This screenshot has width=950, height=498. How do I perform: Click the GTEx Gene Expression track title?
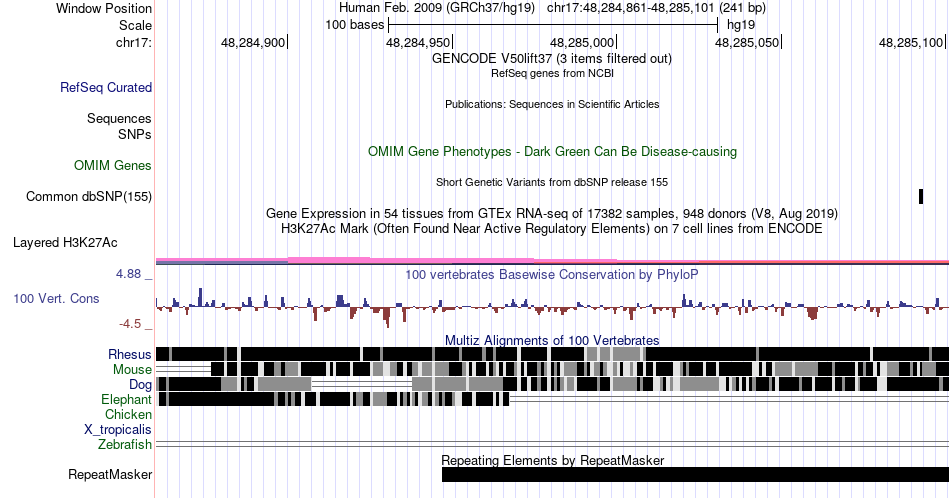[552, 213]
